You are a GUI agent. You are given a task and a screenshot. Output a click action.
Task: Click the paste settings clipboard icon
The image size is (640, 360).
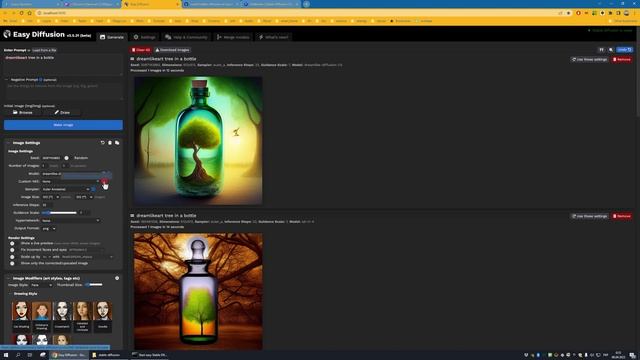[110, 143]
